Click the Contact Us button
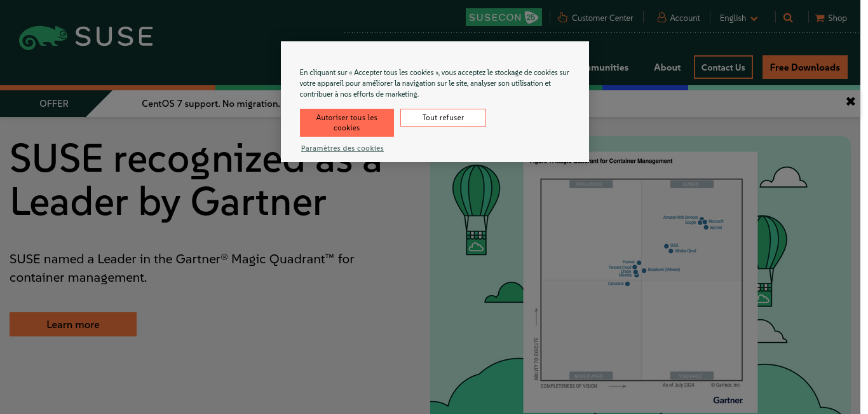The image size is (868, 414). (x=723, y=67)
